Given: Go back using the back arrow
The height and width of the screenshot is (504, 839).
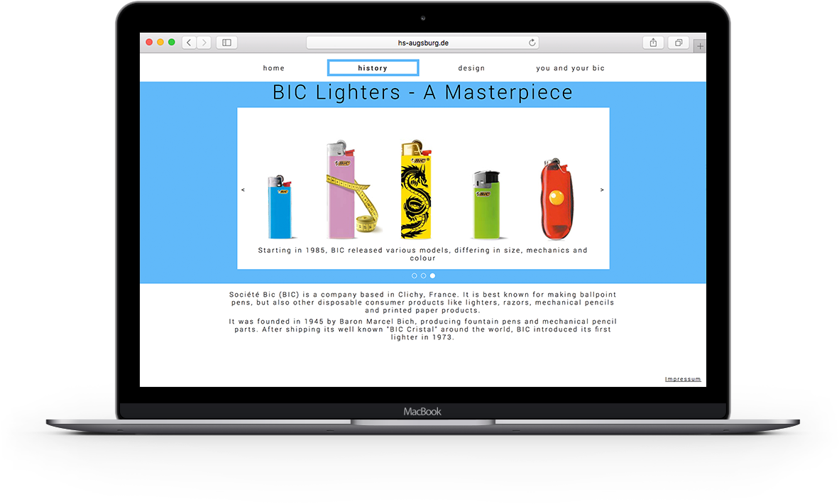Looking at the screenshot, I should click(x=188, y=42).
